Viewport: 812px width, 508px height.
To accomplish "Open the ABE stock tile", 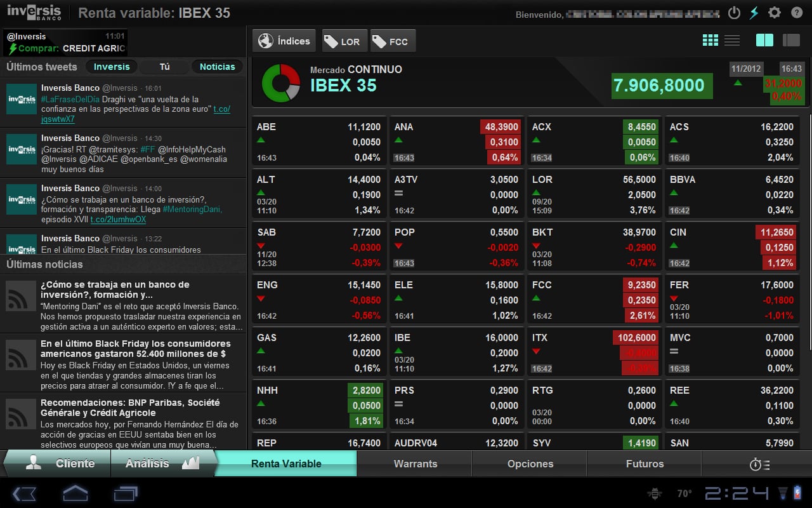I will [x=319, y=142].
